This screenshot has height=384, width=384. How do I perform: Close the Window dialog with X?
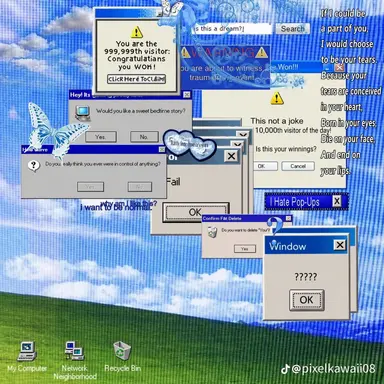(340, 245)
